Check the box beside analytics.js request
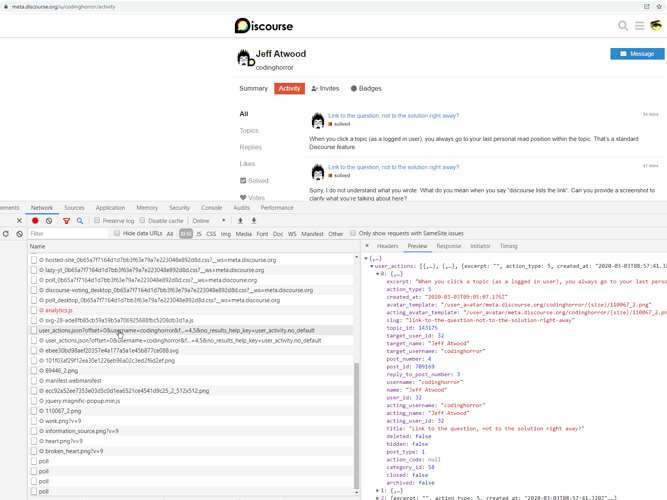Image resolution: width=667 pixels, height=500 pixels. (34, 310)
